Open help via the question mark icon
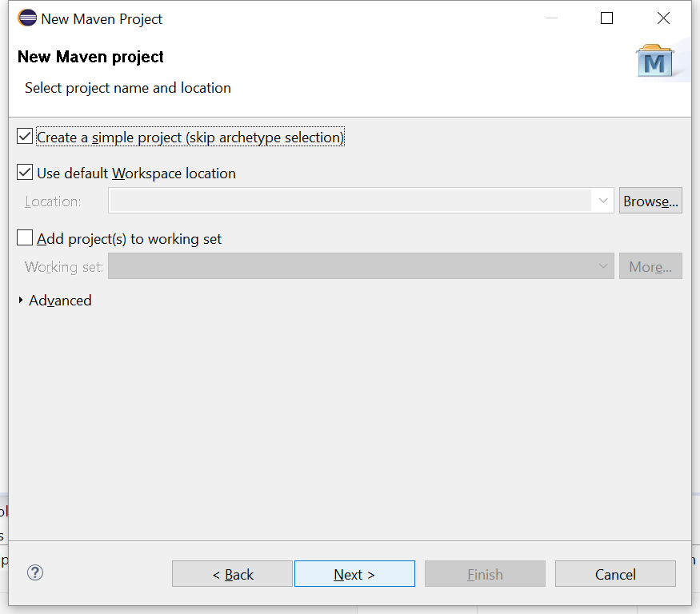 click(35, 572)
